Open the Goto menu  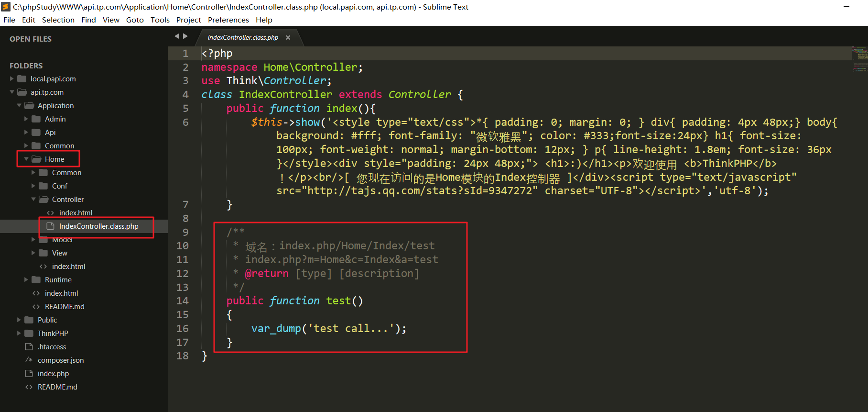[x=135, y=20]
